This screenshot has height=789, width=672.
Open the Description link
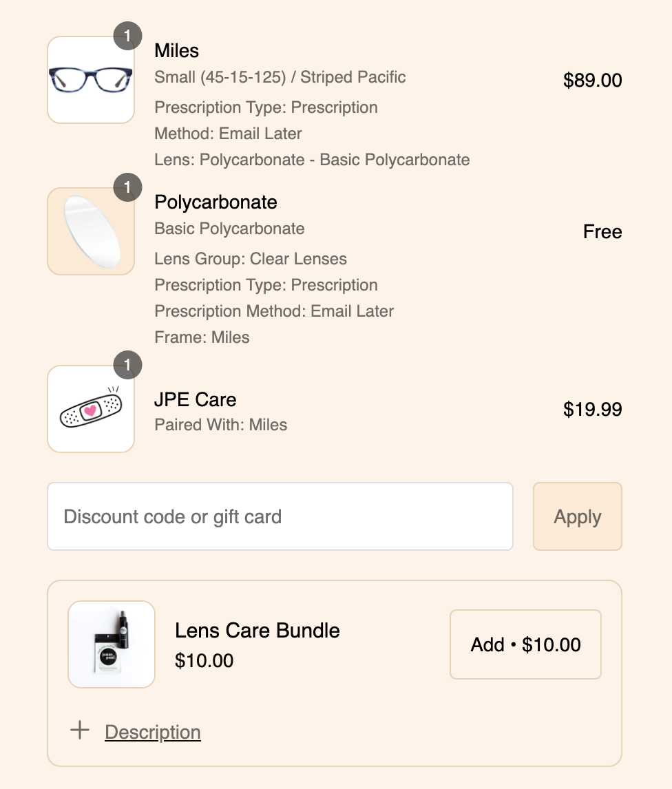(152, 732)
